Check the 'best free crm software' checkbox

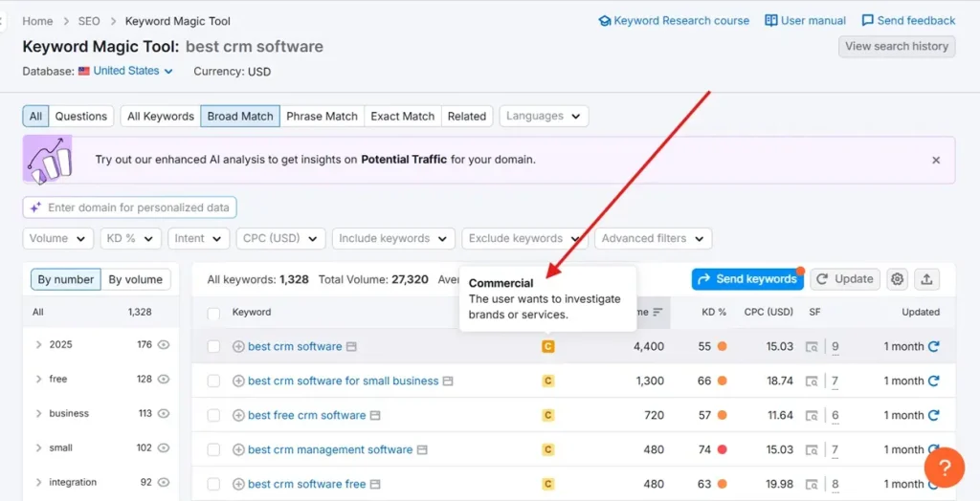[213, 415]
